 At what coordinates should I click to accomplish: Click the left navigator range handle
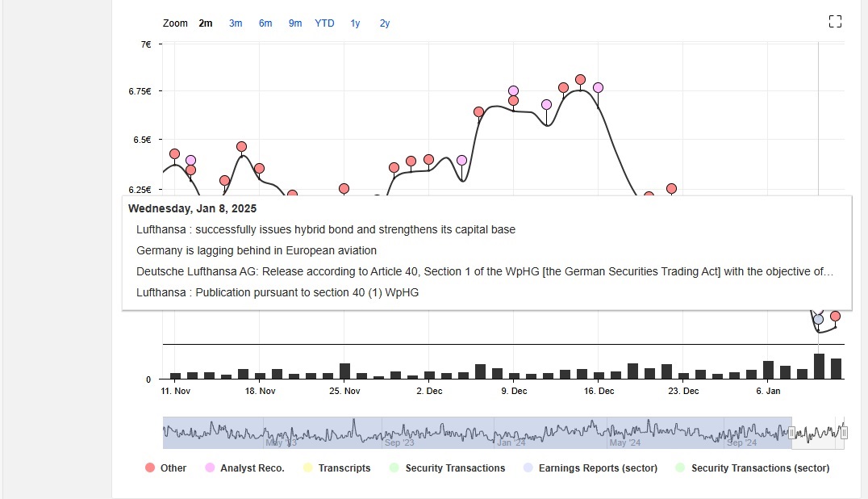pos(791,433)
